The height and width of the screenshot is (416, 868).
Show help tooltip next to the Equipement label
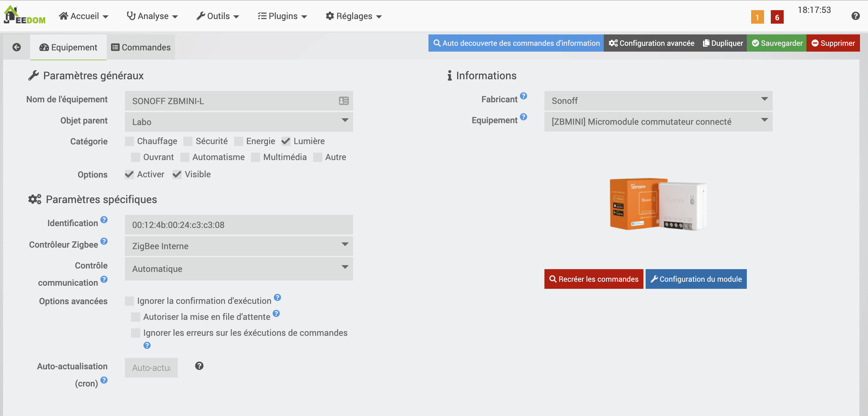523,117
